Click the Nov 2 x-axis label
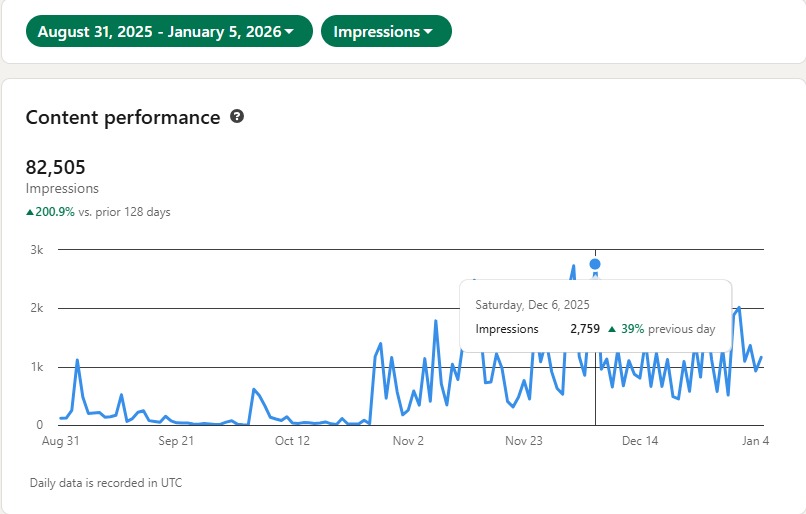This screenshot has height=514, width=806. coord(408,440)
